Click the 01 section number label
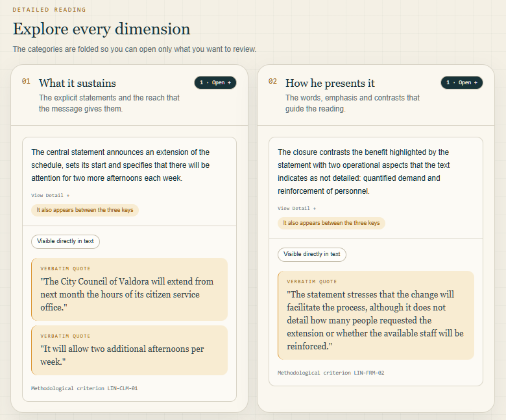The image size is (506, 420). [26, 81]
